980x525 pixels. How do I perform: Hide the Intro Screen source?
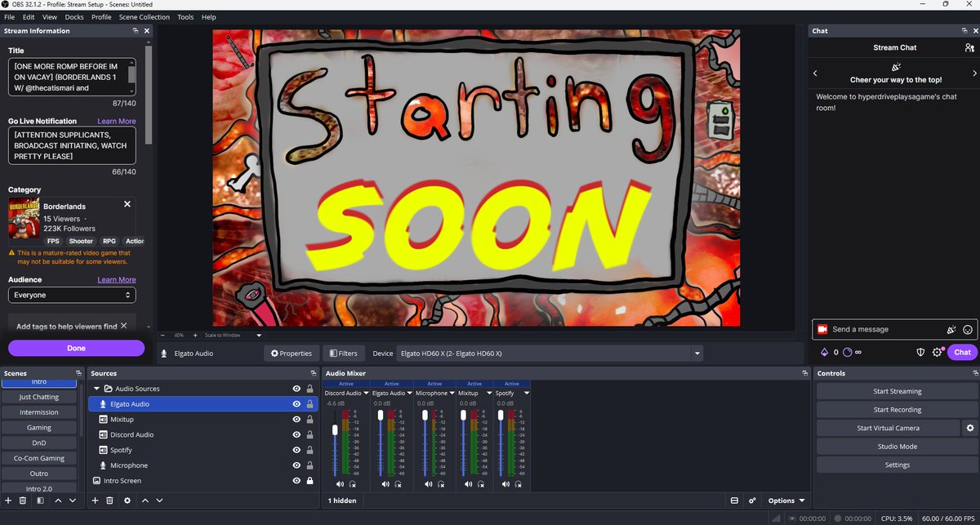[296, 481]
